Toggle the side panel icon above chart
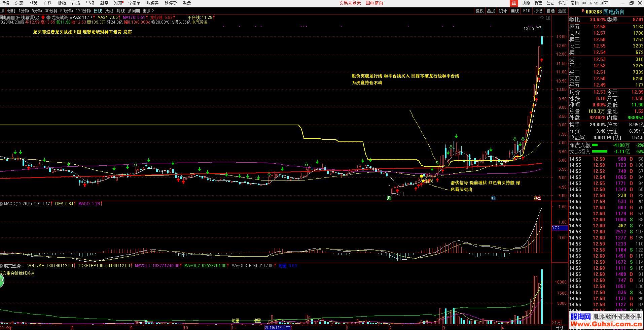The width and height of the screenshot is (644, 330). tap(548, 18)
